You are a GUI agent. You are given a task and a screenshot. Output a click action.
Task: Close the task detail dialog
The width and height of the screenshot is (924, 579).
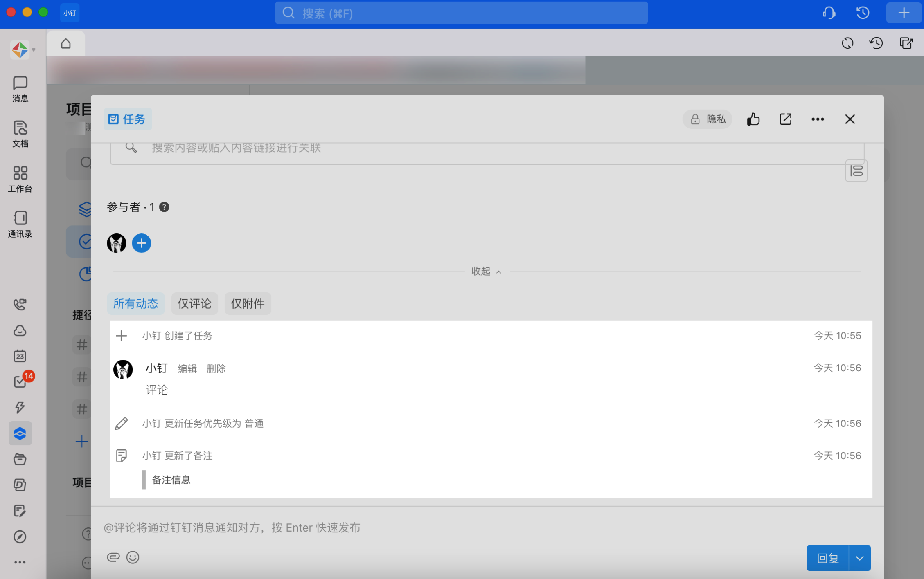pos(850,119)
